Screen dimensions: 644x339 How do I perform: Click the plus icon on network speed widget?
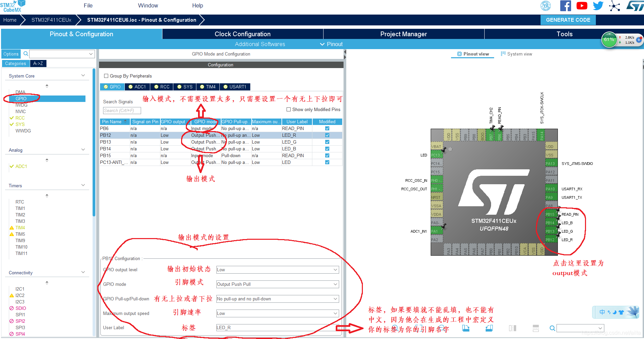[x=639, y=40]
